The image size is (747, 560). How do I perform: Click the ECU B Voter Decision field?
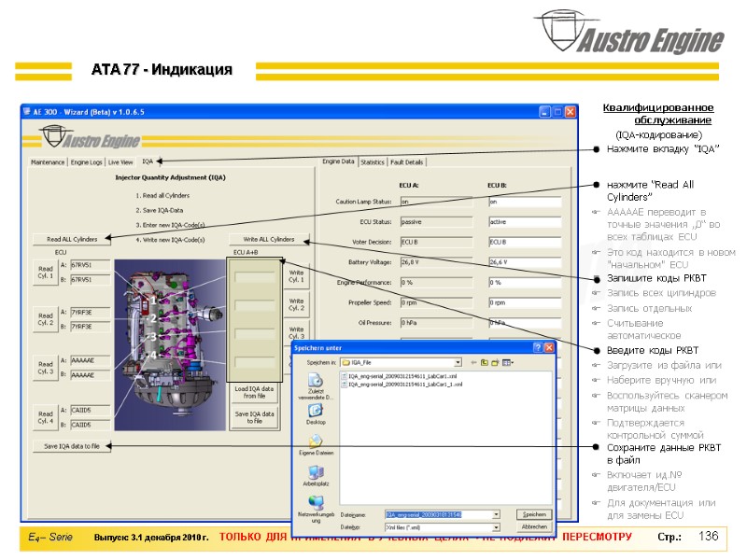point(525,242)
